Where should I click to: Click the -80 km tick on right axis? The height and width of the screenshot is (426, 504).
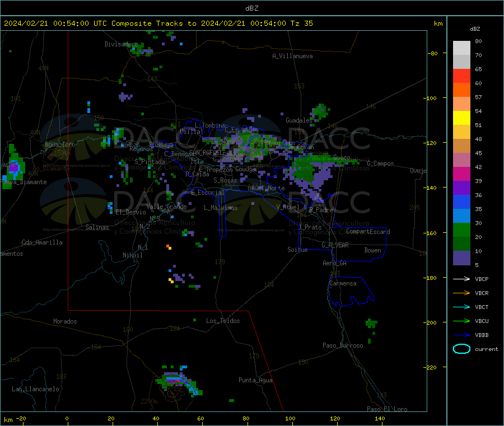[x=434, y=53]
